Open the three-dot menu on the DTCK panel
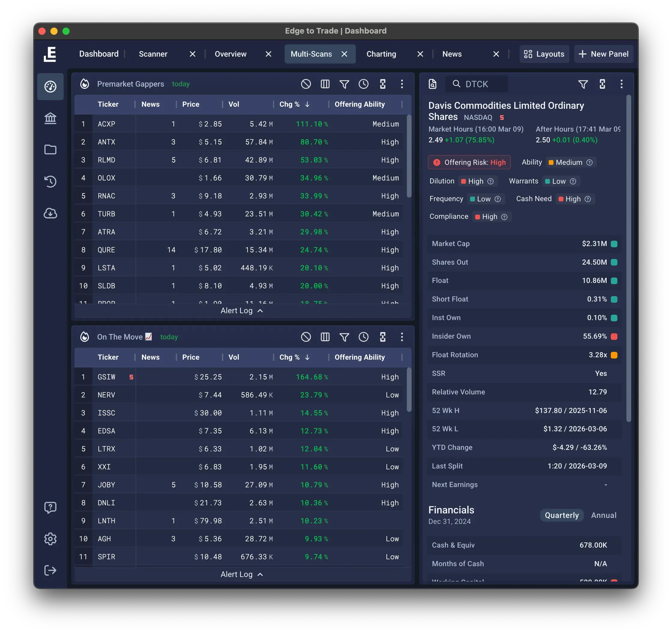 coord(621,84)
